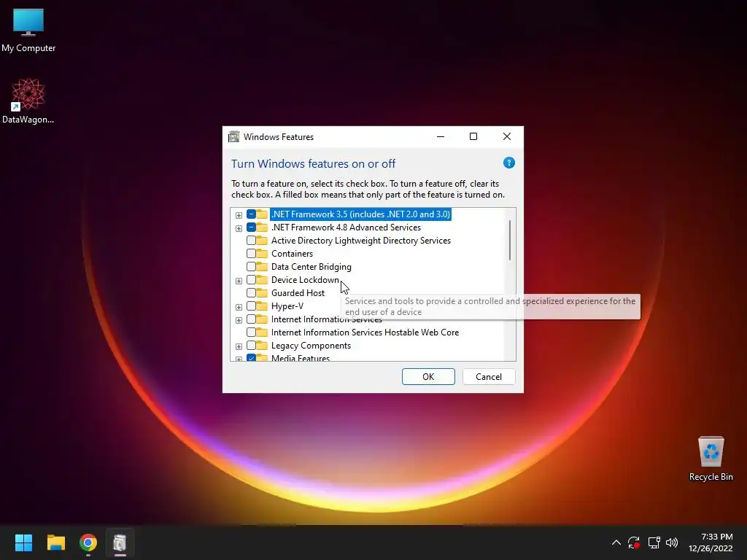Click the Hyper-V folder icon
Image resolution: width=747 pixels, height=560 pixels.
click(x=262, y=306)
